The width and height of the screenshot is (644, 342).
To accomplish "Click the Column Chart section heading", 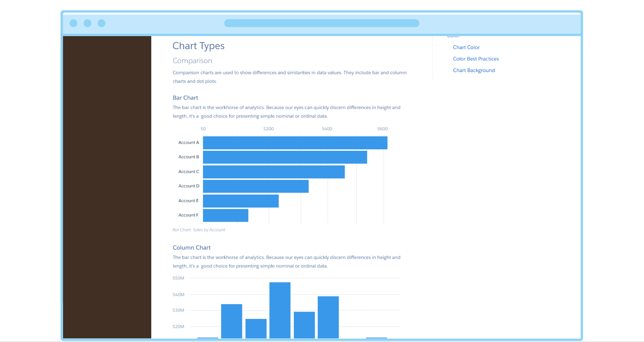I will click(191, 248).
